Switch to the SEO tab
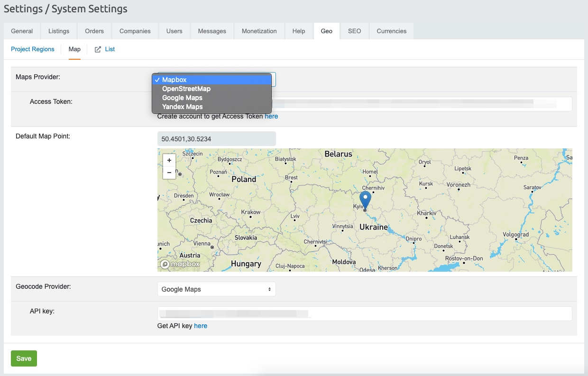 click(x=355, y=31)
